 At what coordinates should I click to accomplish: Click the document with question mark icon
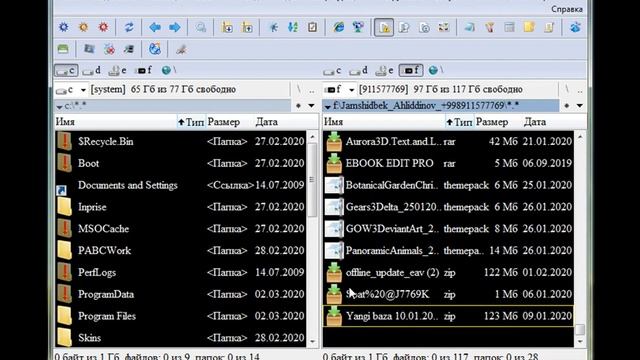click(x=404, y=27)
